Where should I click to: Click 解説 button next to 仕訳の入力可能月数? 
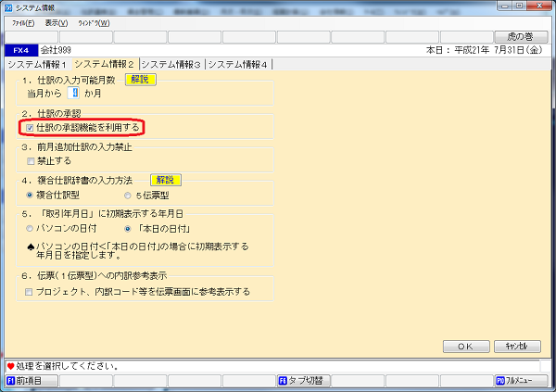[x=141, y=80]
